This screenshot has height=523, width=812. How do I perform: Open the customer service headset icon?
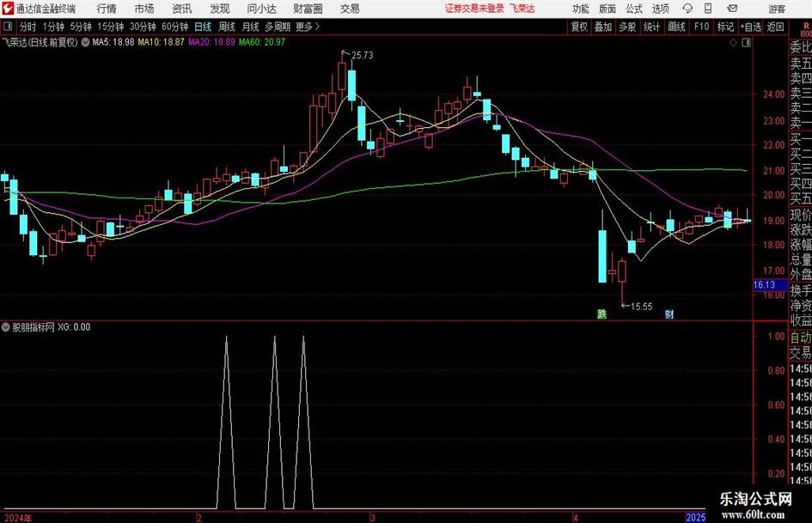point(687,9)
